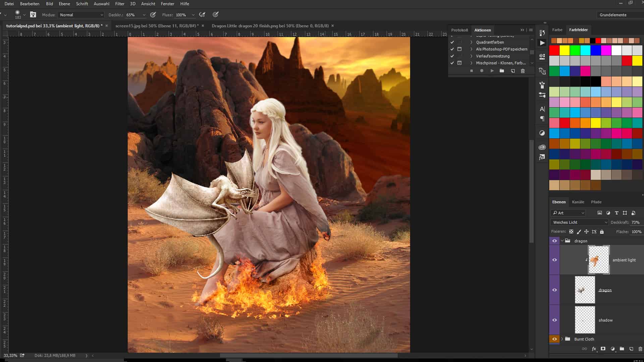Open the brush settings panel toggle icon

point(33,14)
